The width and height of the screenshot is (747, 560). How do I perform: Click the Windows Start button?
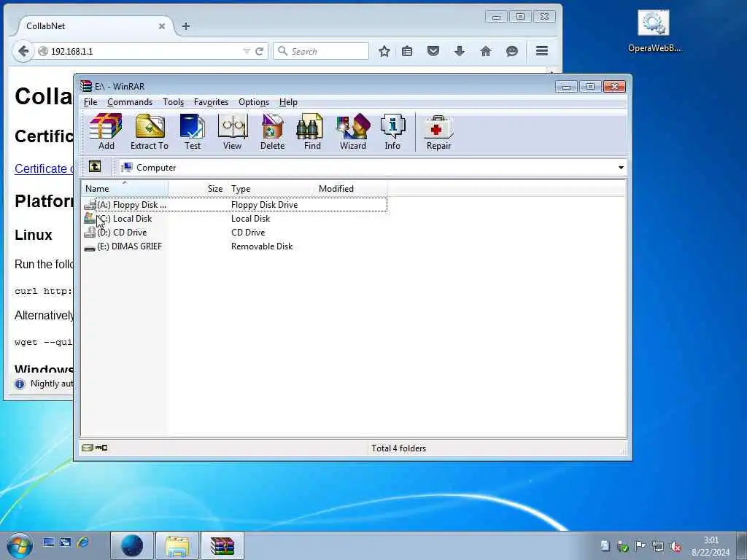click(x=19, y=545)
